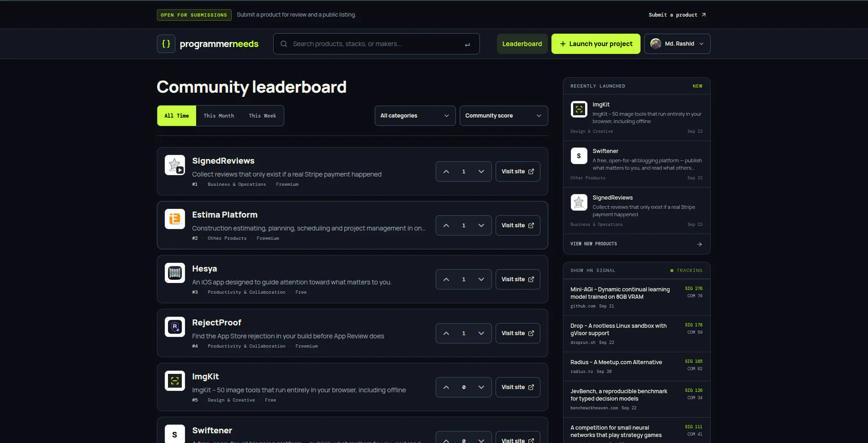
Task: Click SignedReviews star icon in Recently Launched
Action: (579, 202)
